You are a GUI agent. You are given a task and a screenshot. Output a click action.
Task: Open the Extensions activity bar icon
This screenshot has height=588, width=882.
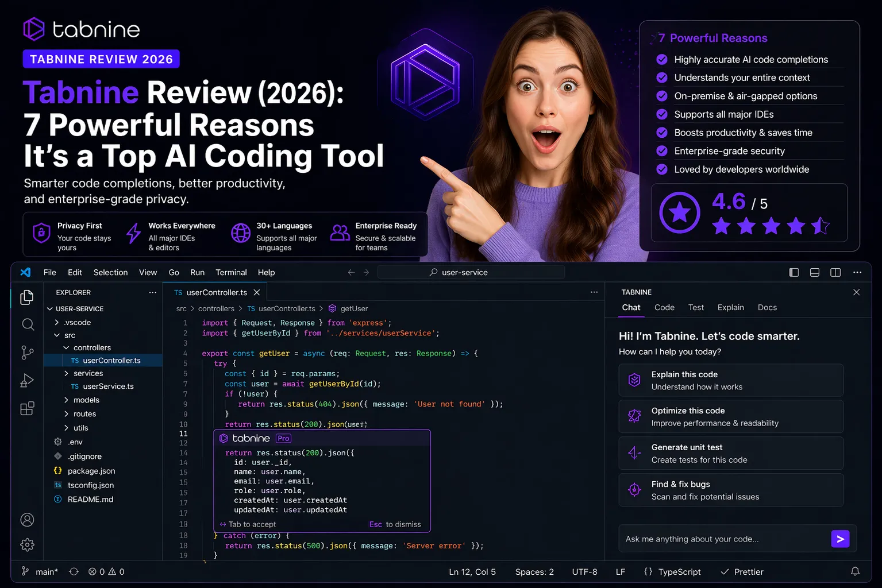(x=27, y=408)
